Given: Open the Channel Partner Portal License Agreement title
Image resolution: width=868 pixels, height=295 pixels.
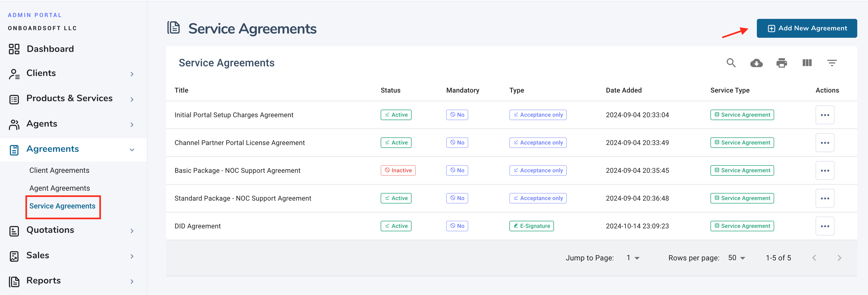Looking at the screenshot, I should click(x=240, y=142).
